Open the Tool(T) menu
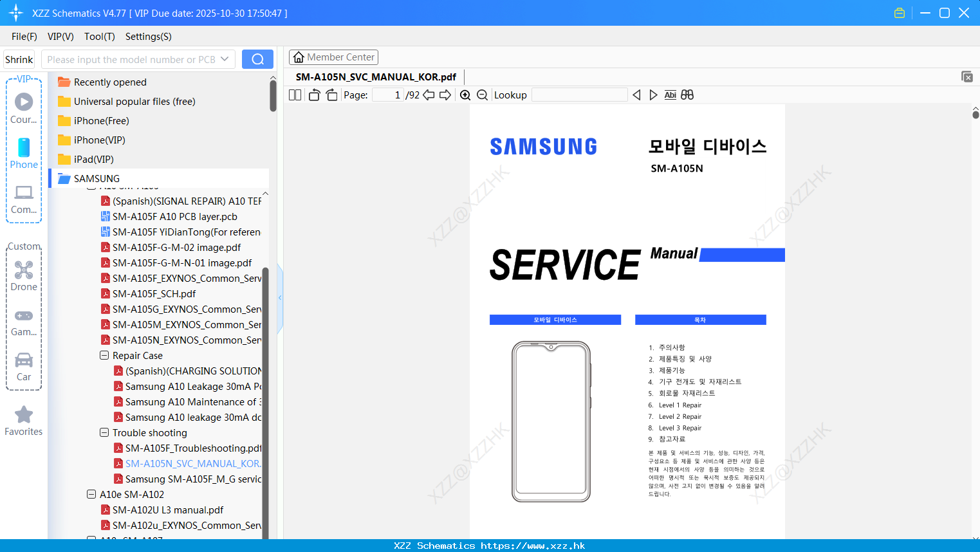This screenshot has height=552, width=980. 100,37
